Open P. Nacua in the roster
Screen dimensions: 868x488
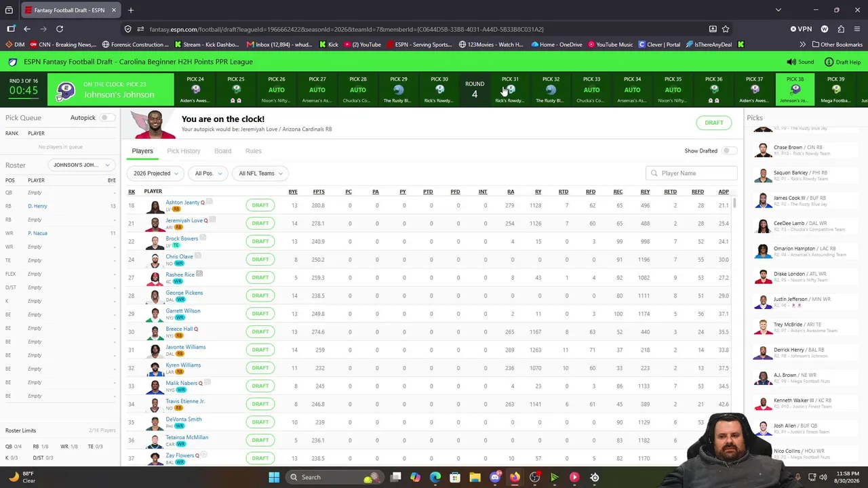38,233
